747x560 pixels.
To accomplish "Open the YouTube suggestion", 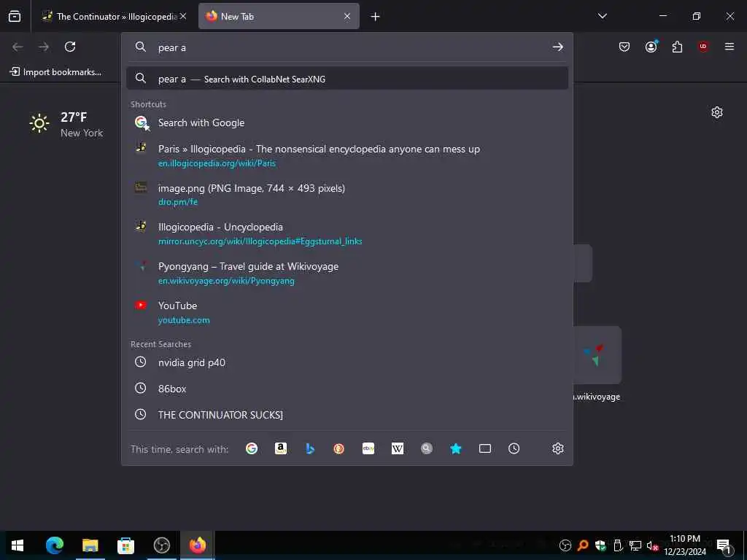I will click(x=347, y=312).
